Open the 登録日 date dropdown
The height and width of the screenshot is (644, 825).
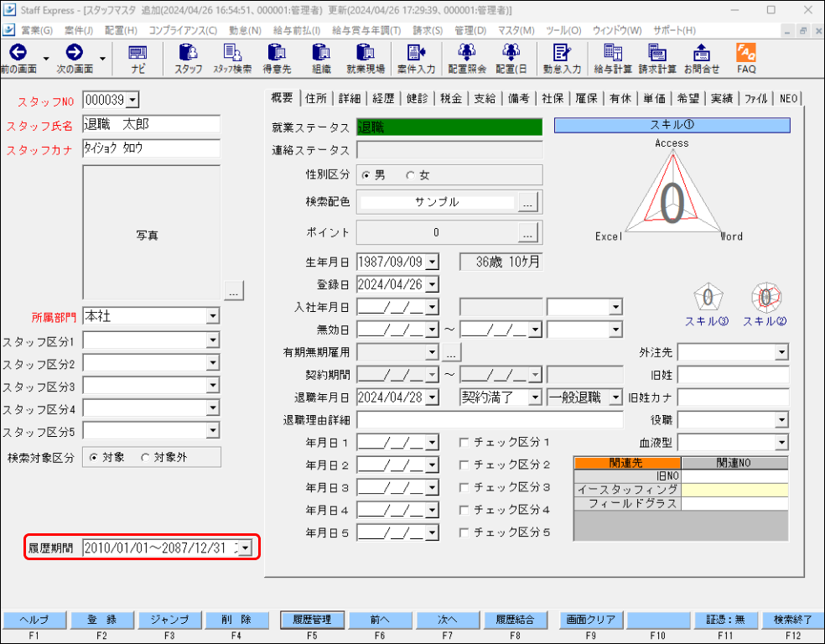tap(432, 284)
